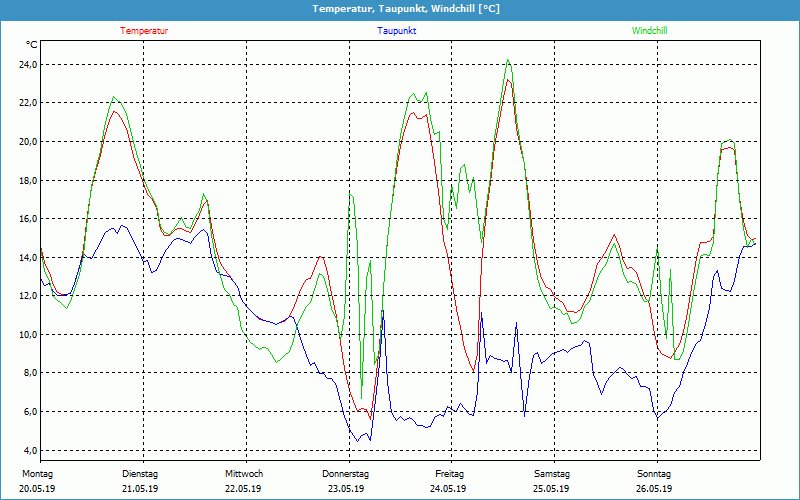Click the Mittwoch day label
The image size is (800, 500).
(x=244, y=474)
